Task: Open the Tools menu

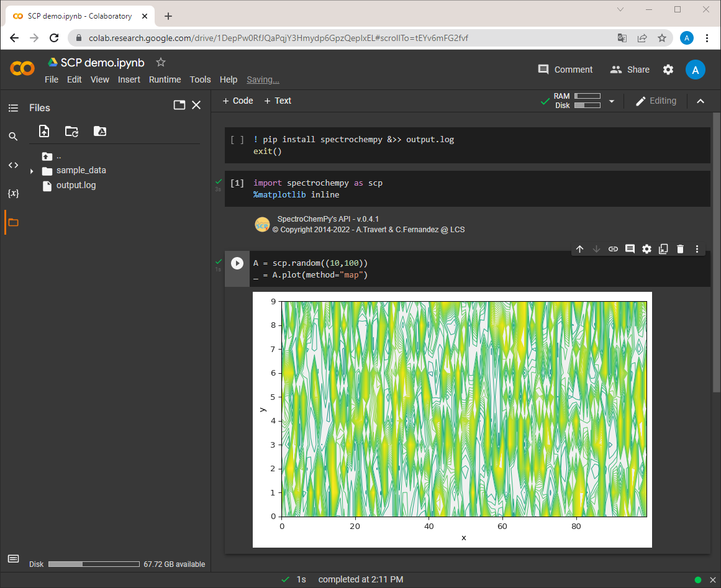Action: (x=200, y=79)
